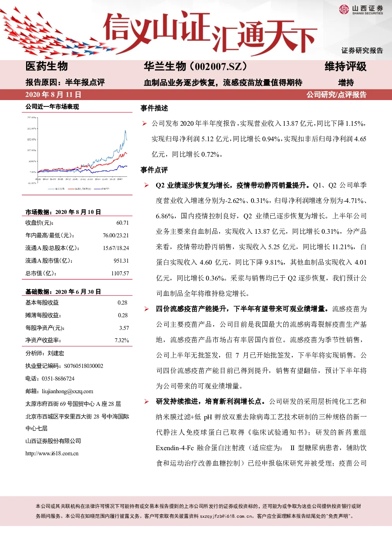Click the blue 华兰生物 legend entry under the chart
Viewport: 392px width, 555px height.
[57, 189]
